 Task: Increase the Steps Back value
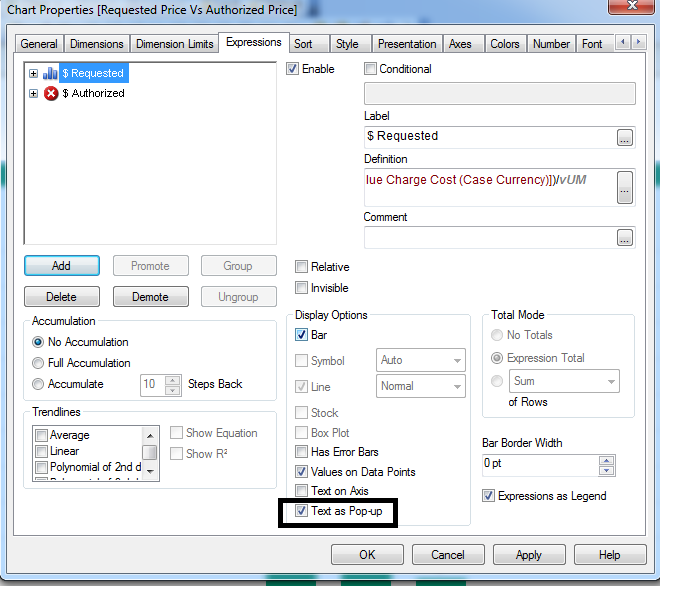[173, 380]
